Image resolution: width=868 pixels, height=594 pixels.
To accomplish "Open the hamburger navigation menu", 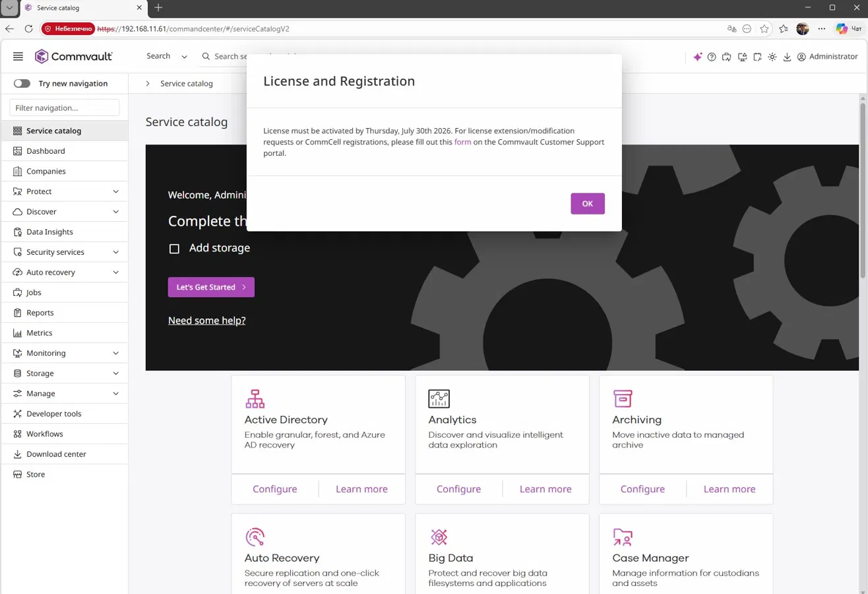I will (18, 57).
